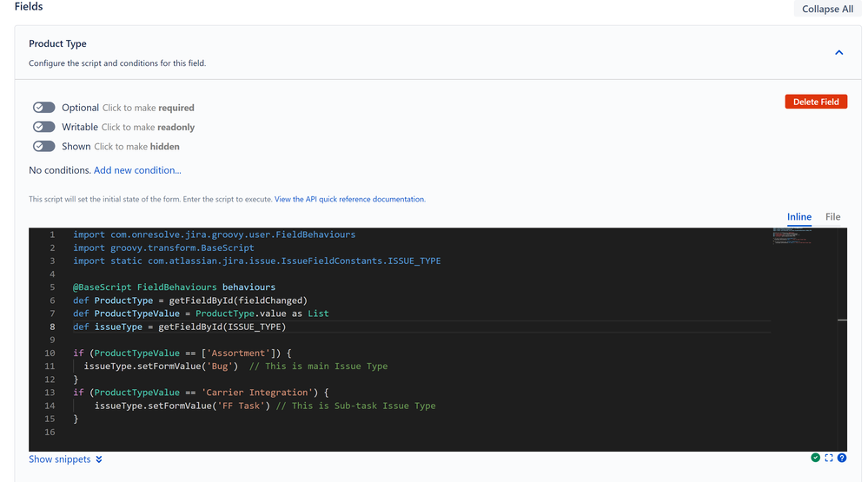Screen dimensions: 868x482
Task: Toggle the Writable switch to readonly
Action: coord(43,127)
